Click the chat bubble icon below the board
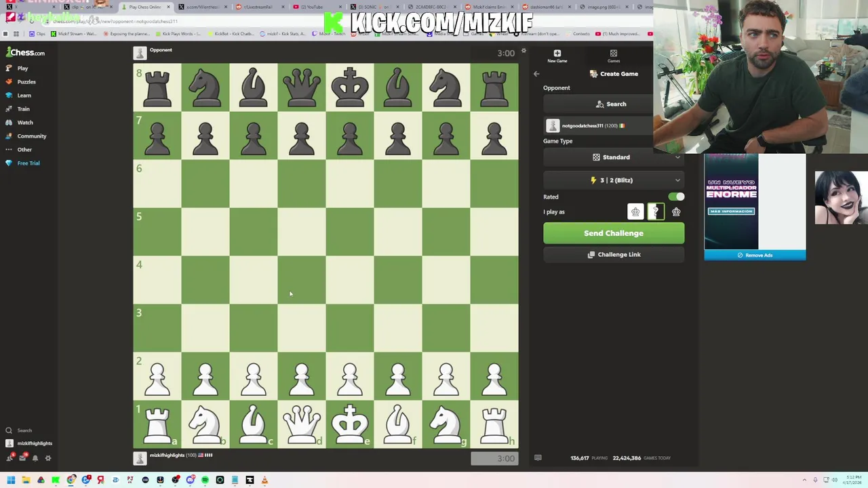 point(538,458)
